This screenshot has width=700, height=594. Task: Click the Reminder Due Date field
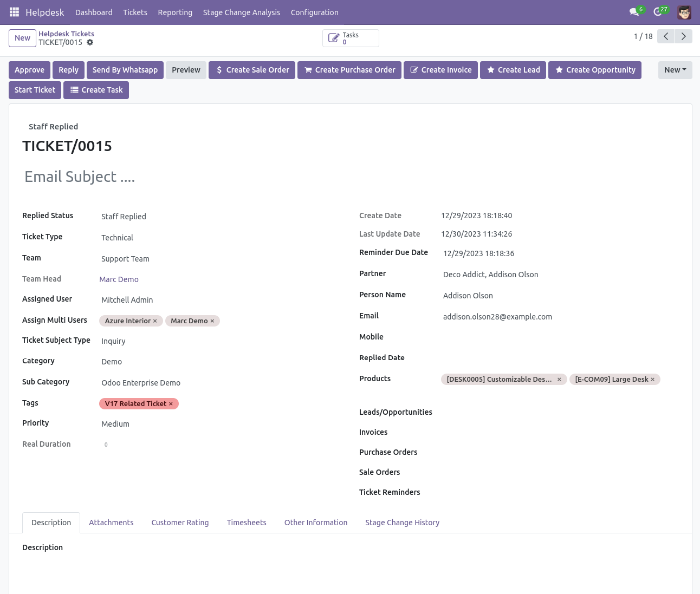pyautogui.click(x=560, y=253)
